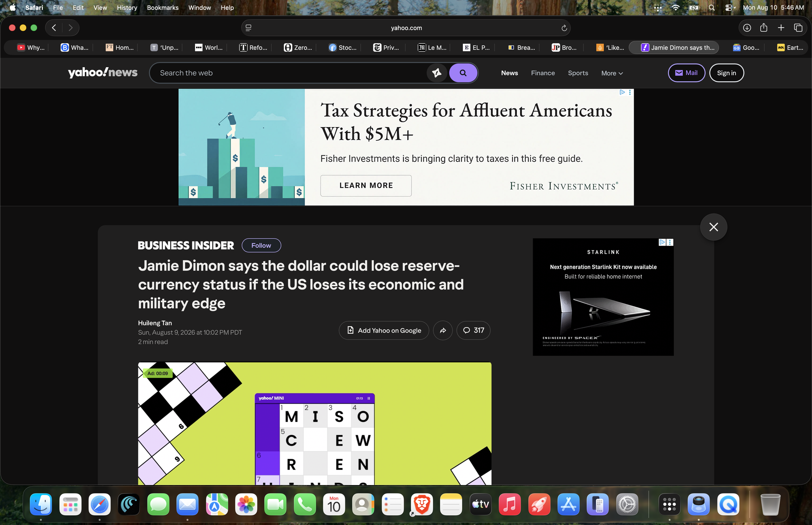Click the Add Yahoo on Google button
The height and width of the screenshot is (525, 812).
click(x=384, y=330)
